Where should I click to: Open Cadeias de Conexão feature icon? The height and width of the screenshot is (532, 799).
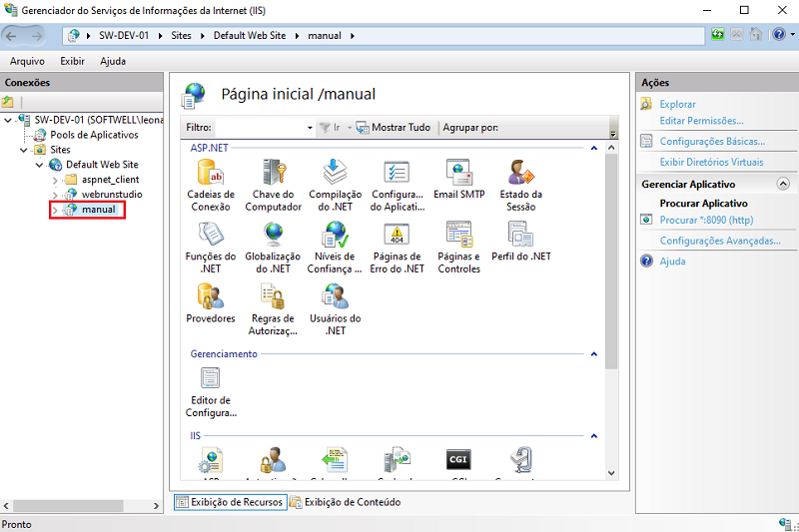pyautogui.click(x=210, y=185)
